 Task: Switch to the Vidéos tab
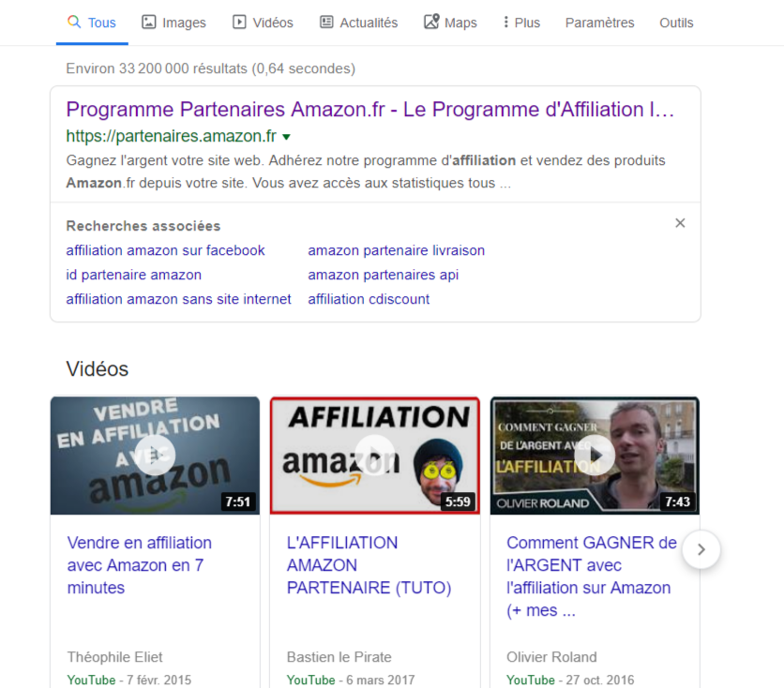263,22
